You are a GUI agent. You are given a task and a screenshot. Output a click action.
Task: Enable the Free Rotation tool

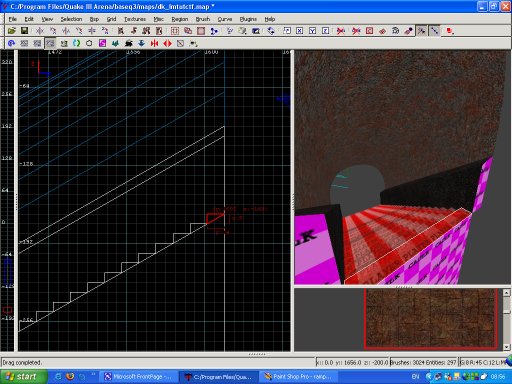(x=271, y=31)
